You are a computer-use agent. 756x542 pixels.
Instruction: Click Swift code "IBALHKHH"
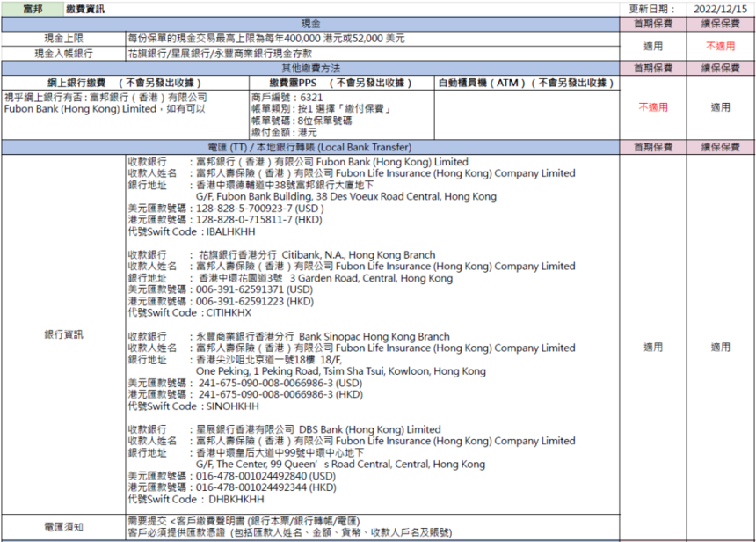(231, 231)
